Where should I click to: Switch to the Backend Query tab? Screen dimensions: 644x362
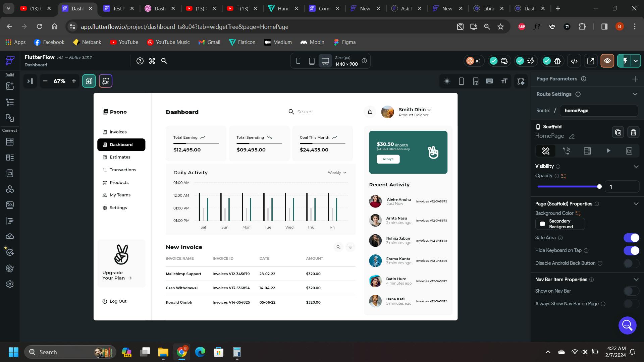(x=587, y=151)
